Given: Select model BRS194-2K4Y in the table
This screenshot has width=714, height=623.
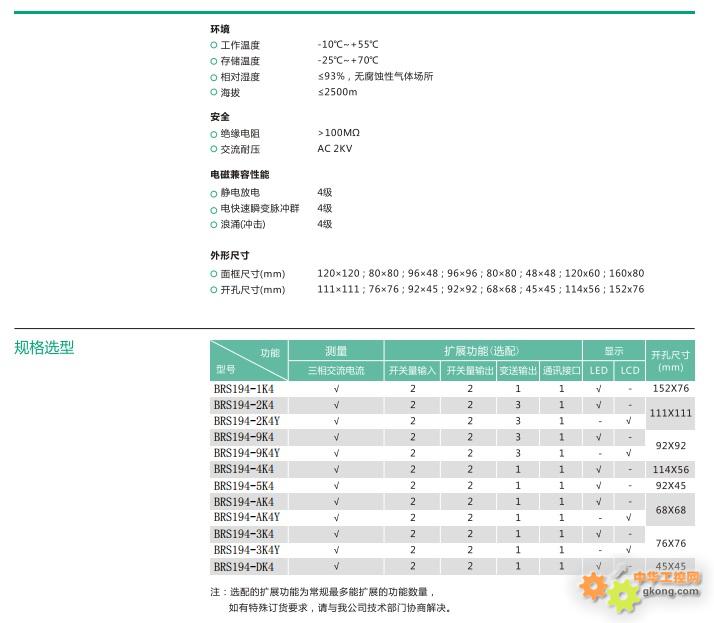Looking at the screenshot, I should 247,421.
